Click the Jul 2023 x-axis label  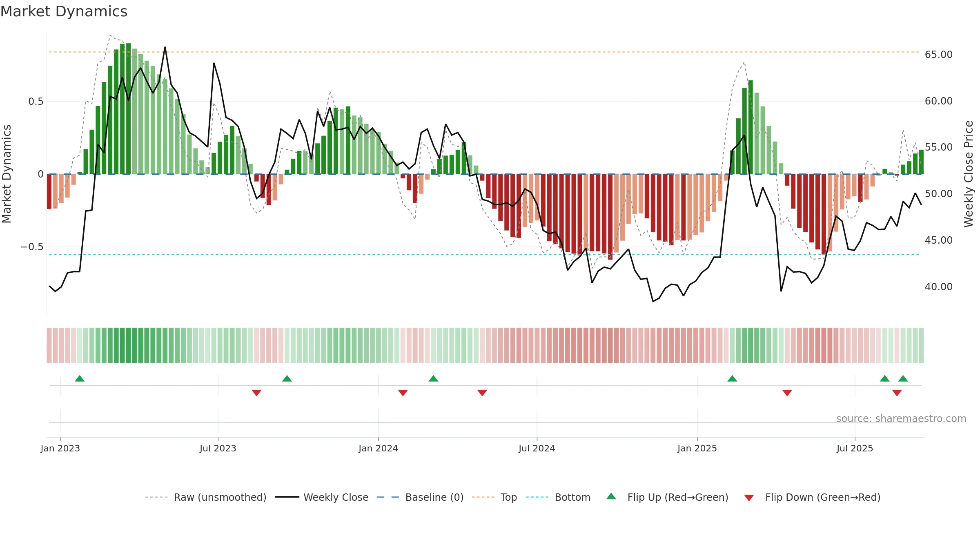pos(218,448)
